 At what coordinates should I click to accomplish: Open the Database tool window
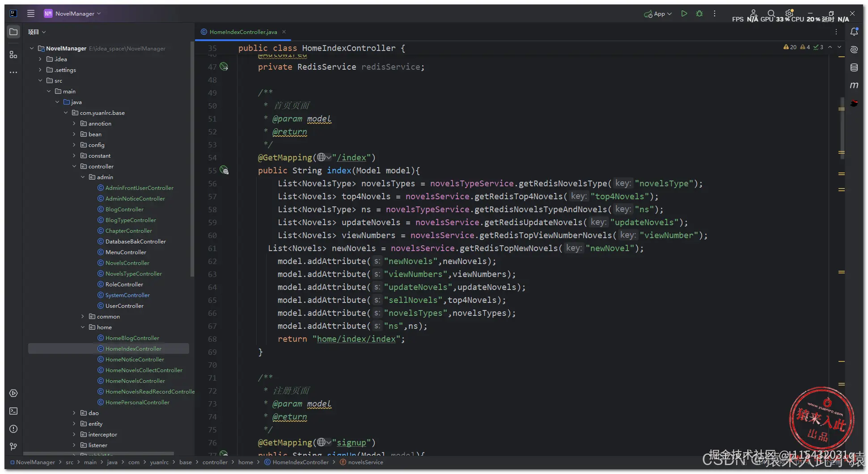coord(854,67)
